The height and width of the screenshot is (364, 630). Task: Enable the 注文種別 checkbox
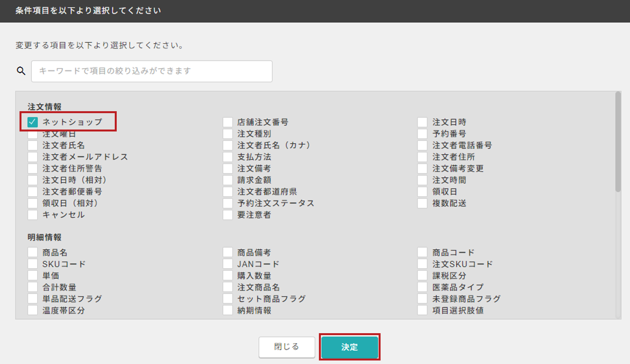(228, 134)
